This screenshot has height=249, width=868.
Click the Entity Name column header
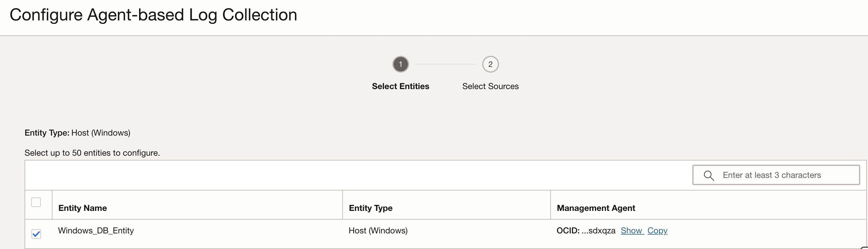[x=82, y=208]
